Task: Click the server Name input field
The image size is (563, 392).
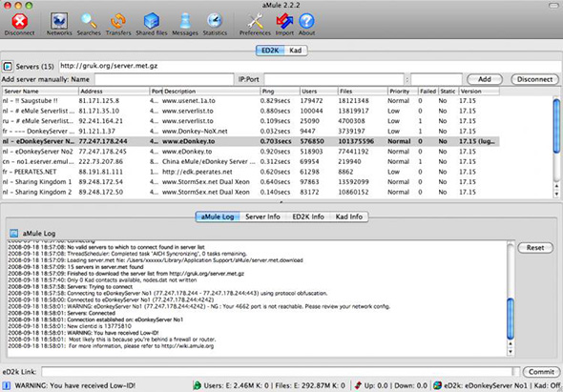Action: (x=164, y=79)
